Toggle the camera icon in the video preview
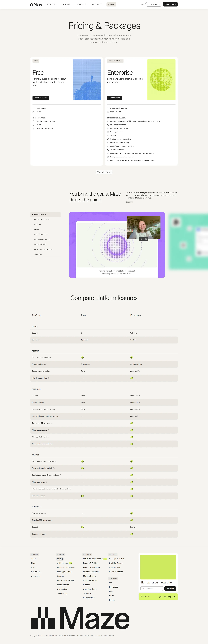The width and height of the screenshot is (208, 644). [146, 239]
